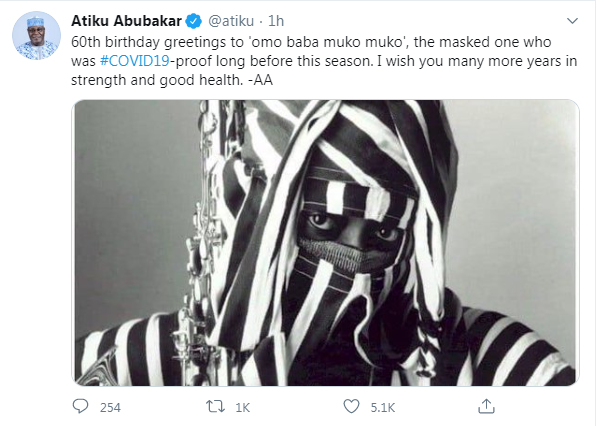The width and height of the screenshot is (616, 426).
Task: Click the Atiku Abubakar display name
Action: [126, 21]
